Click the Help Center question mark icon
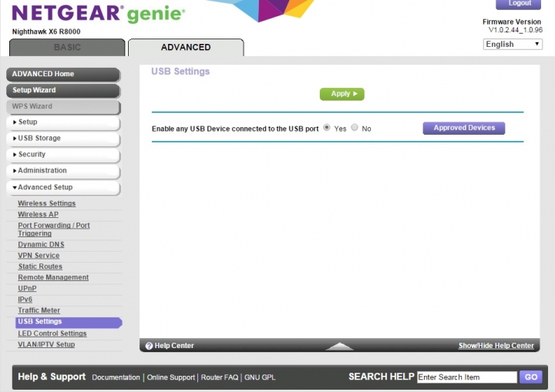555x392 pixels. 149,346
